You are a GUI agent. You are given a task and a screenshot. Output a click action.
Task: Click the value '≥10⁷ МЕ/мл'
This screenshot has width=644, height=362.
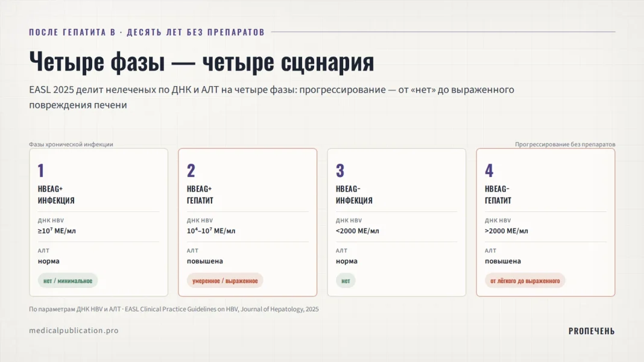coord(57,231)
